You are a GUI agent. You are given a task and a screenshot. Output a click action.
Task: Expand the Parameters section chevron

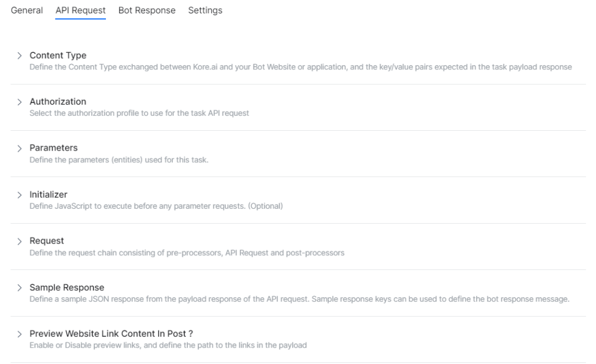[x=19, y=148]
